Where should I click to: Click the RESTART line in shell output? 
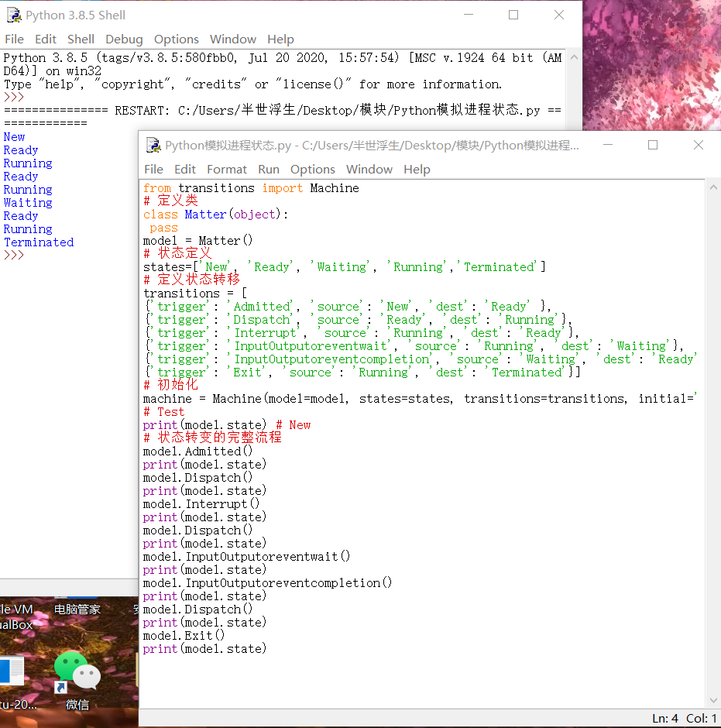tap(283, 111)
